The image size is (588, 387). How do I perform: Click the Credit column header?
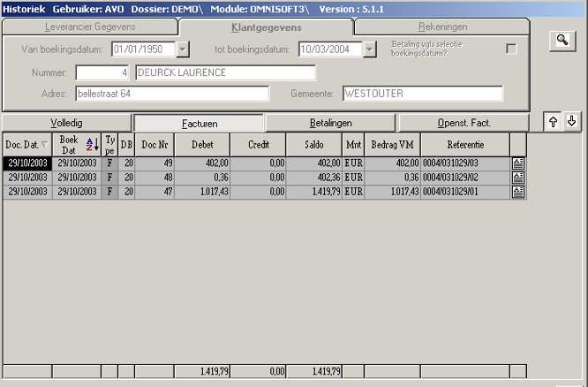coord(259,145)
